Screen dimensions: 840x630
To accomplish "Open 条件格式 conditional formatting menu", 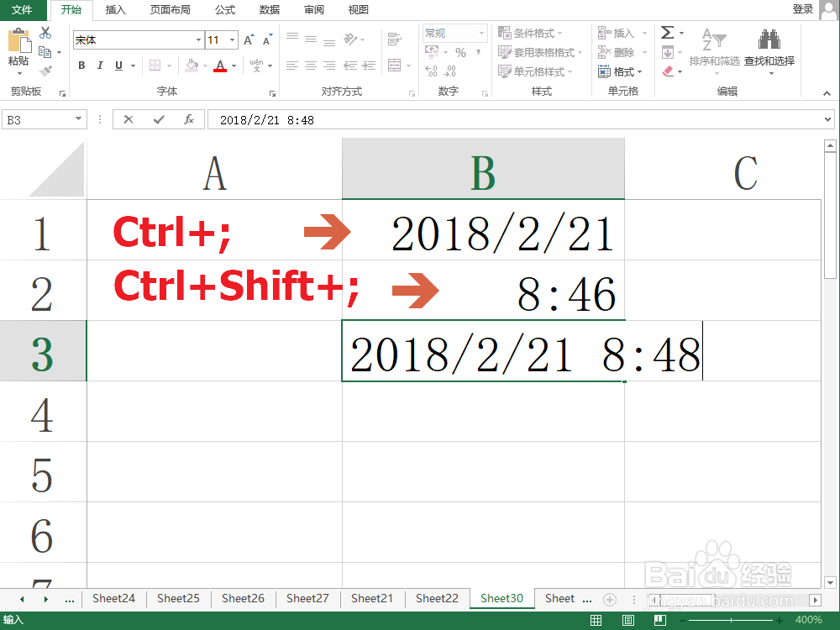I will tap(530, 34).
